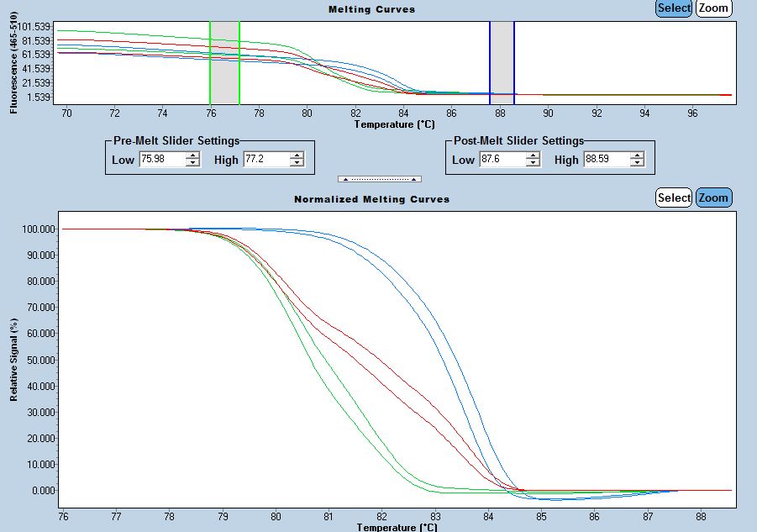Image resolution: width=757 pixels, height=532 pixels.
Task: Increase Pre-Melt Low value with up arrow
Action: (x=193, y=155)
